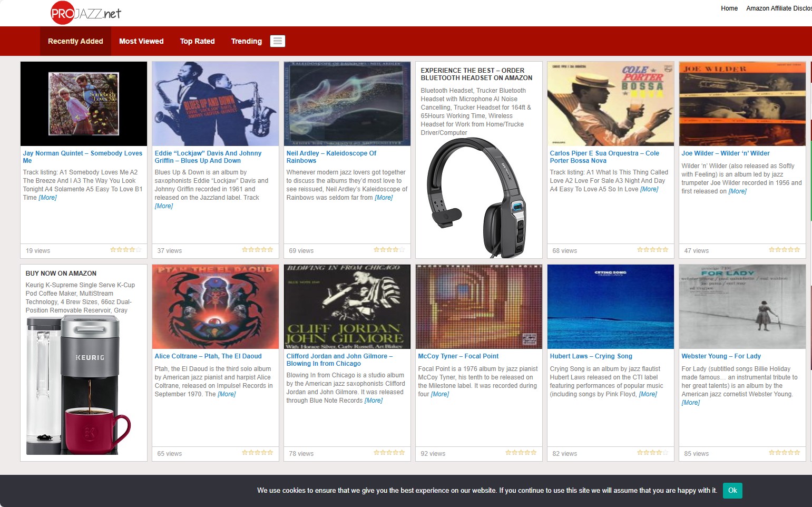
Task: Open Somebody Loves Me album cover thumbnail
Action: [84, 104]
